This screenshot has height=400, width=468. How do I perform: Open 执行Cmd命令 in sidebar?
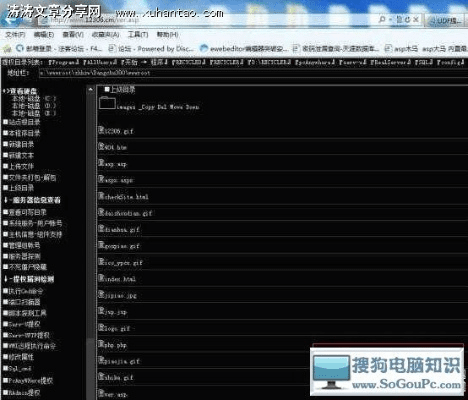23,291
